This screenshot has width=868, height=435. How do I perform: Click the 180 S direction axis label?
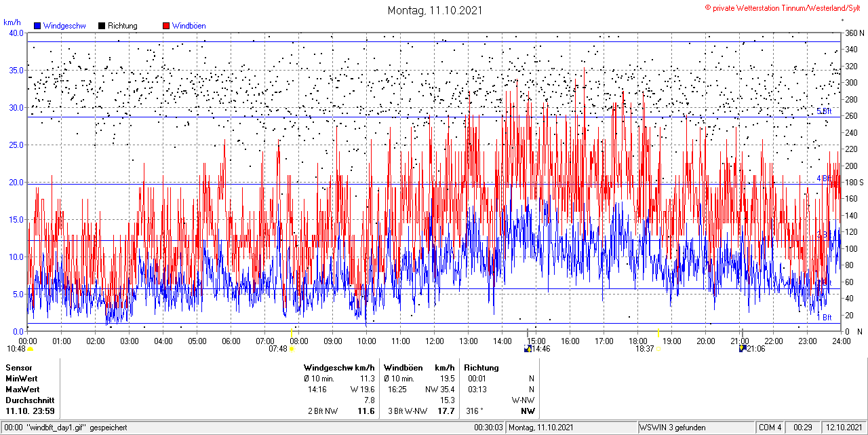pyautogui.click(x=854, y=182)
